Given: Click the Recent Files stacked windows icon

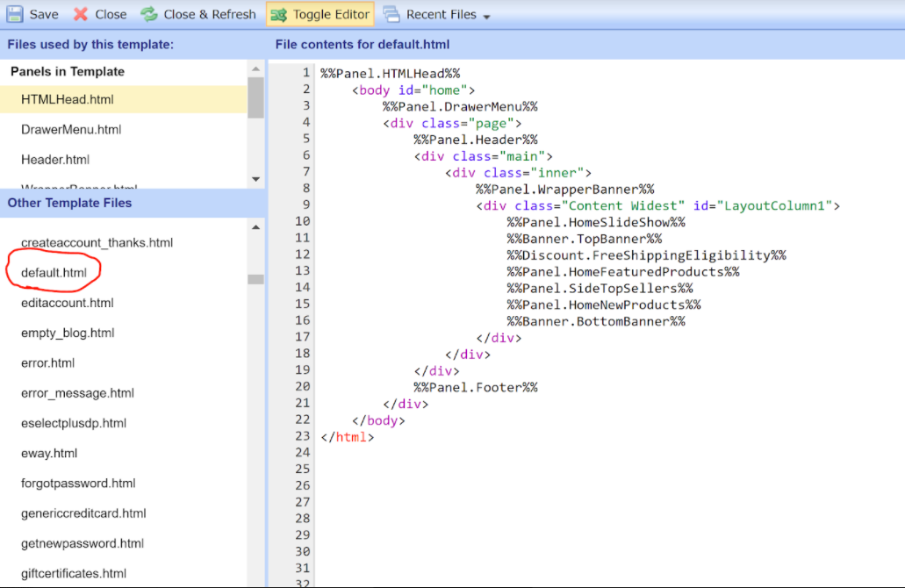Looking at the screenshot, I should (391, 14).
